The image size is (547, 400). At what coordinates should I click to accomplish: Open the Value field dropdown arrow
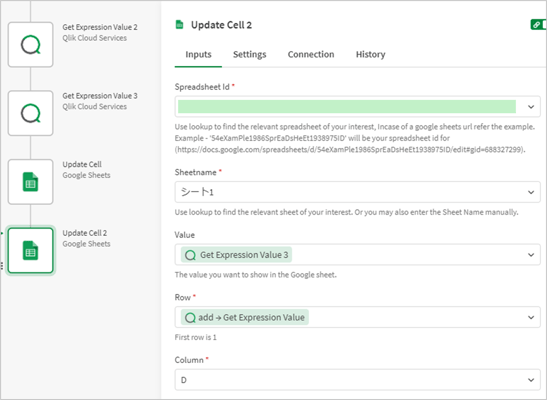tap(531, 255)
